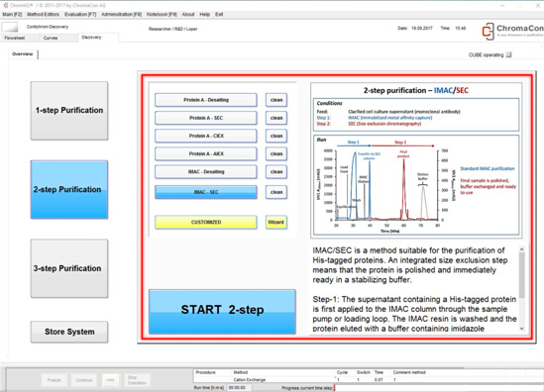544x392 pixels.
Task: Select the yellow CUSTOMIZED method
Action: point(206,222)
